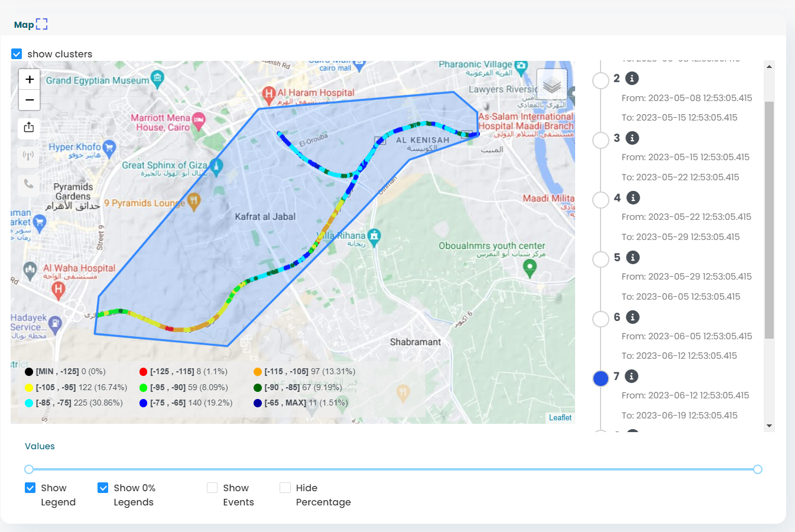Open info icon for period 5
This screenshot has width=795, height=532.
[632, 257]
